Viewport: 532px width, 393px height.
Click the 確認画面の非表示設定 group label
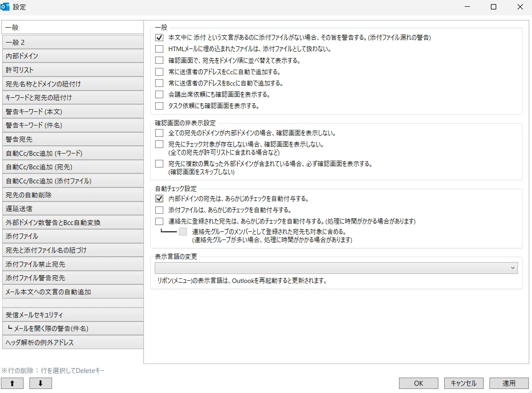tap(185, 123)
